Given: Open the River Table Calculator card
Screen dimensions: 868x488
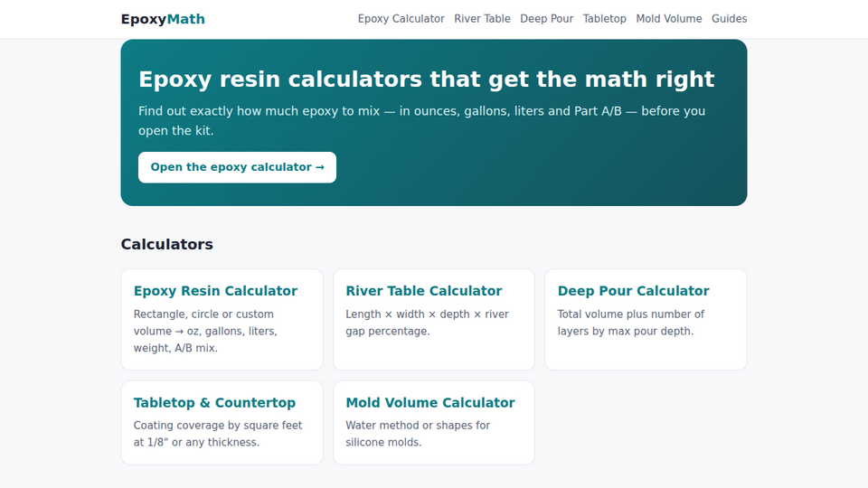Looking at the screenshot, I should [x=434, y=320].
